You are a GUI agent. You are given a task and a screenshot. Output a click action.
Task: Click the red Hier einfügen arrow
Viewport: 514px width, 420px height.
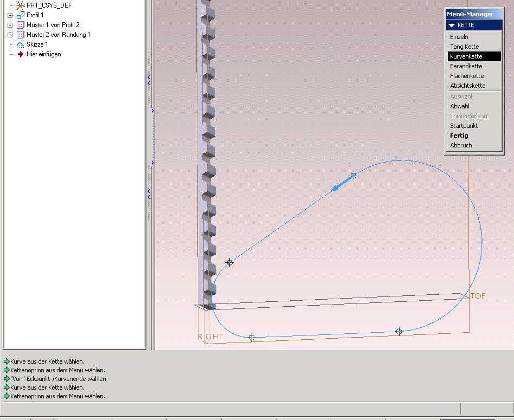point(20,54)
